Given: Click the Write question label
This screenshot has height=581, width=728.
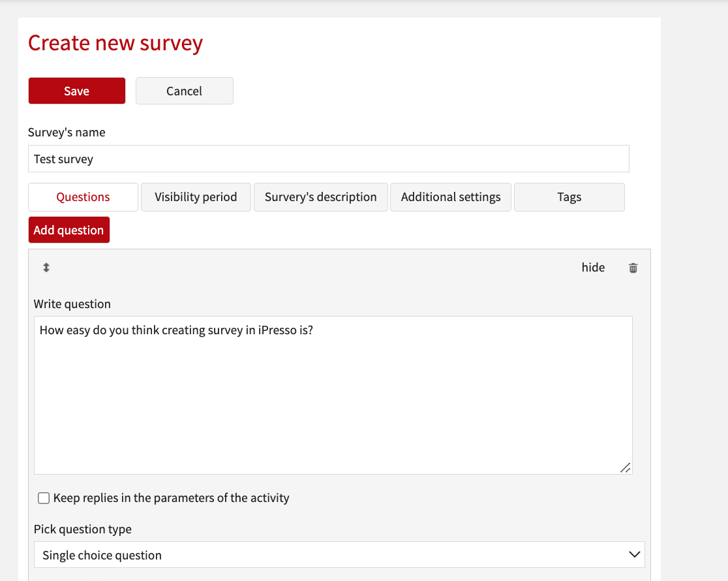Looking at the screenshot, I should point(72,304).
